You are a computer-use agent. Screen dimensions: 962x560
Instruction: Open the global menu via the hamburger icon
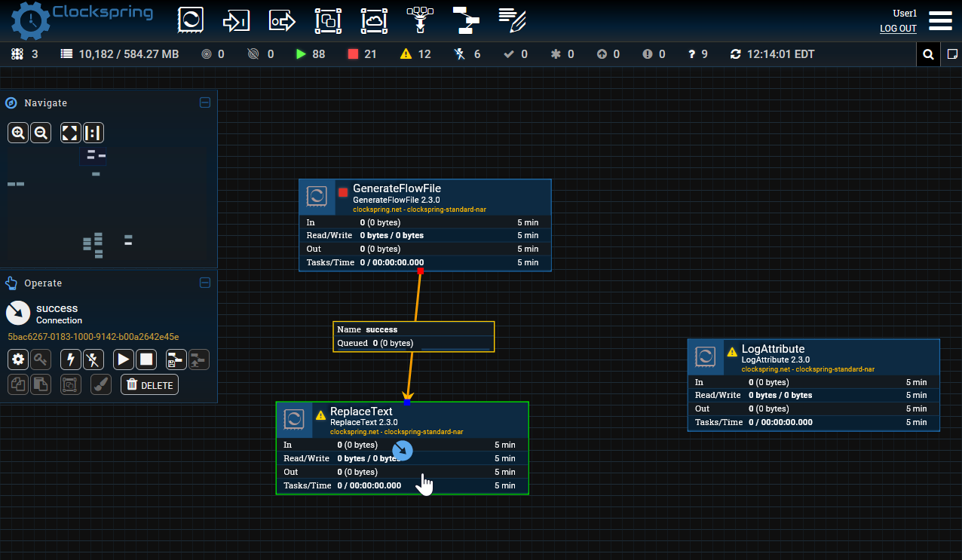coord(940,20)
